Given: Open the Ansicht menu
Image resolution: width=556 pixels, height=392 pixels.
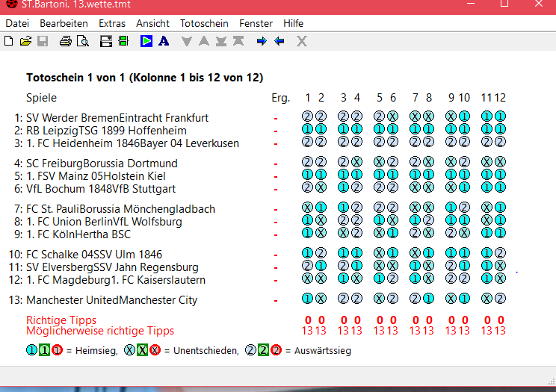Looking at the screenshot, I should click(x=153, y=23).
